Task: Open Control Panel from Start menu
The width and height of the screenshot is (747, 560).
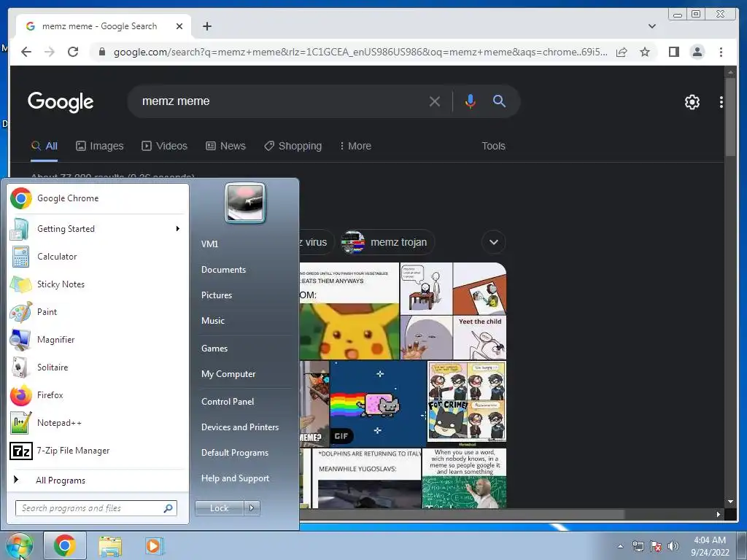Action: tap(228, 402)
